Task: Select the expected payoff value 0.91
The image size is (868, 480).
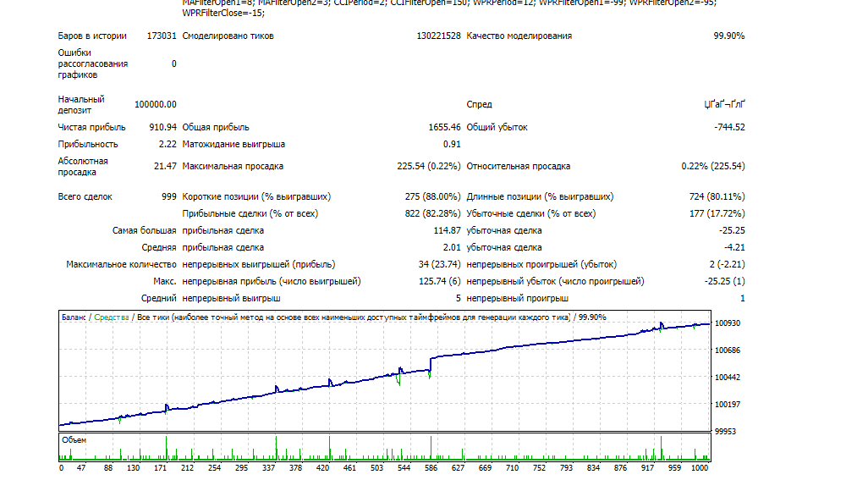Action: tap(452, 145)
